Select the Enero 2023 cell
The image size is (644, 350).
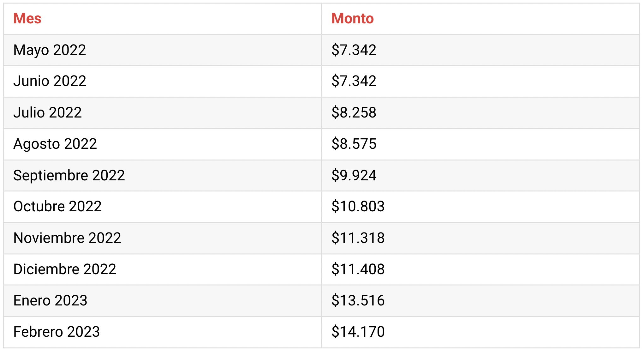click(162, 301)
